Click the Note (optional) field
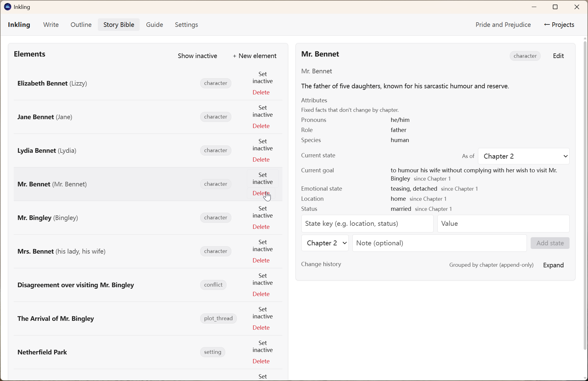Image resolution: width=588 pixels, height=381 pixels. pyautogui.click(x=439, y=243)
